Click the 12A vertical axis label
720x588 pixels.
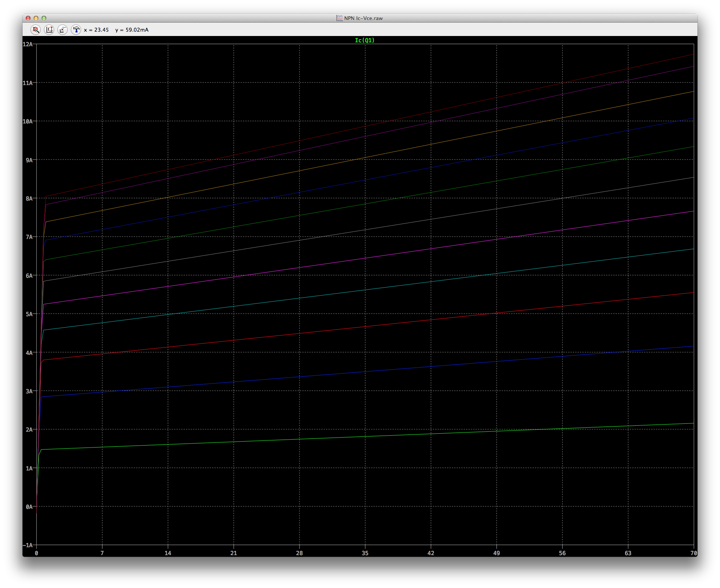28,44
